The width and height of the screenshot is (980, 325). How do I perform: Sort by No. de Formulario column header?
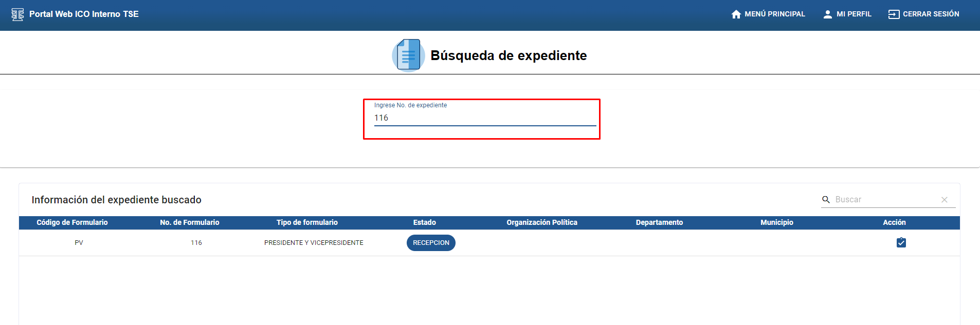point(189,222)
